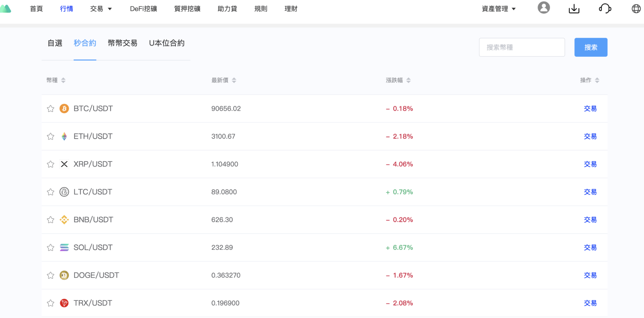Favorite SOL/USDT with the star
This screenshot has width=644, height=318.
click(50, 247)
